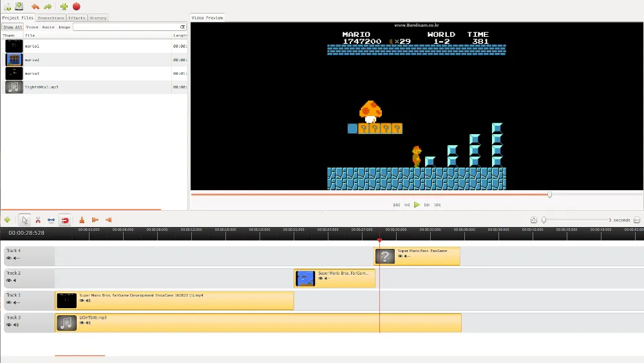This screenshot has height=363, width=644.
Task: Filter project files by Audio
Action: (48, 27)
